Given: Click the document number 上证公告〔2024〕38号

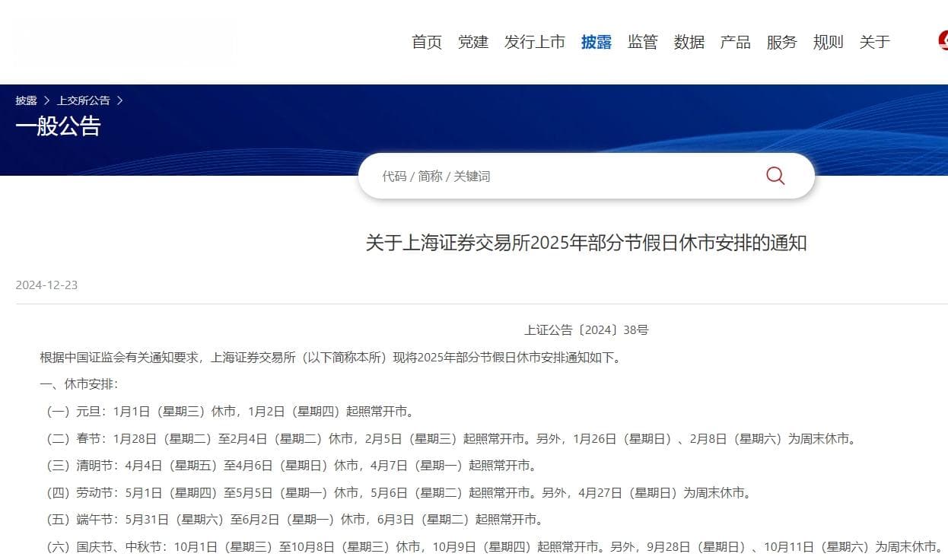Looking at the screenshot, I should (x=586, y=330).
